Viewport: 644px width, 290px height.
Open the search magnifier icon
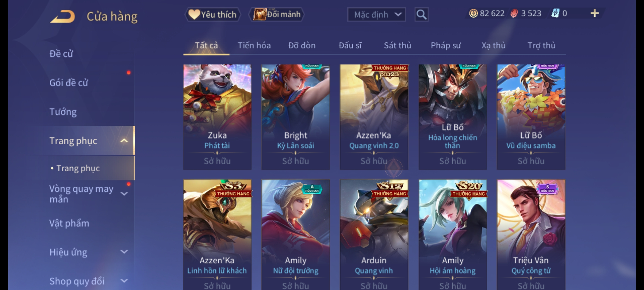tap(421, 15)
